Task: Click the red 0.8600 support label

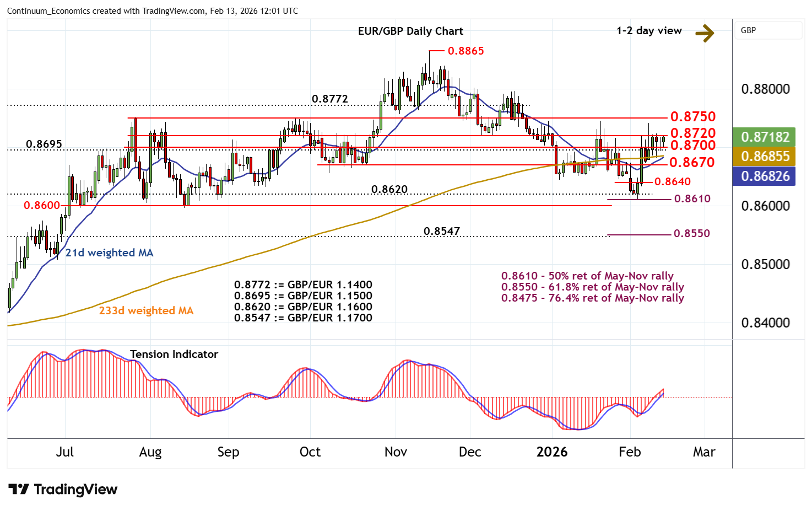Action: 42,206
